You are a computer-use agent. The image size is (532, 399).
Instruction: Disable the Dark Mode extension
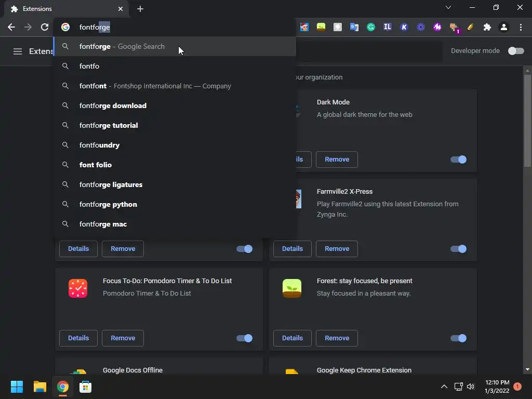(x=458, y=159)
